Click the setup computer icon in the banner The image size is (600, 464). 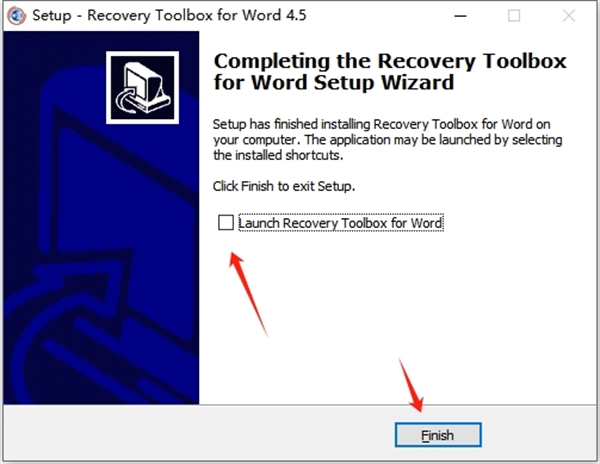pos(142,88)
